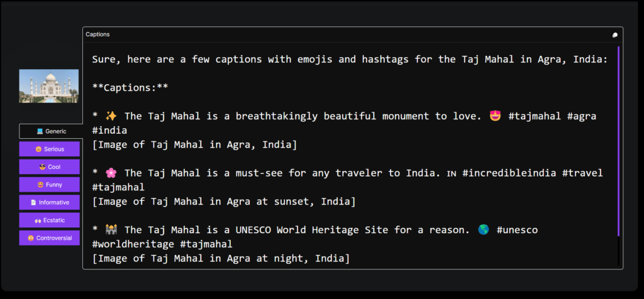Click the #unesco hashtag
644x299 pixels.
[x=517, y=230]
